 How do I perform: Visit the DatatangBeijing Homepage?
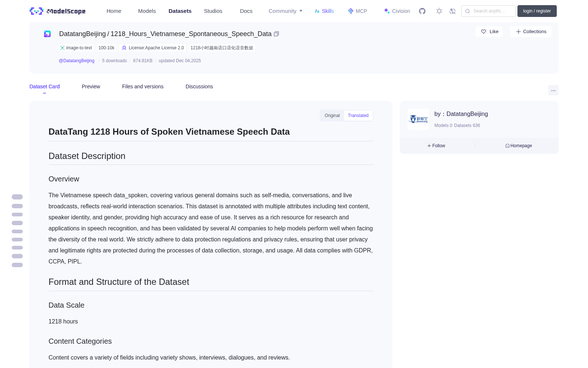click(x=519, y=146)
